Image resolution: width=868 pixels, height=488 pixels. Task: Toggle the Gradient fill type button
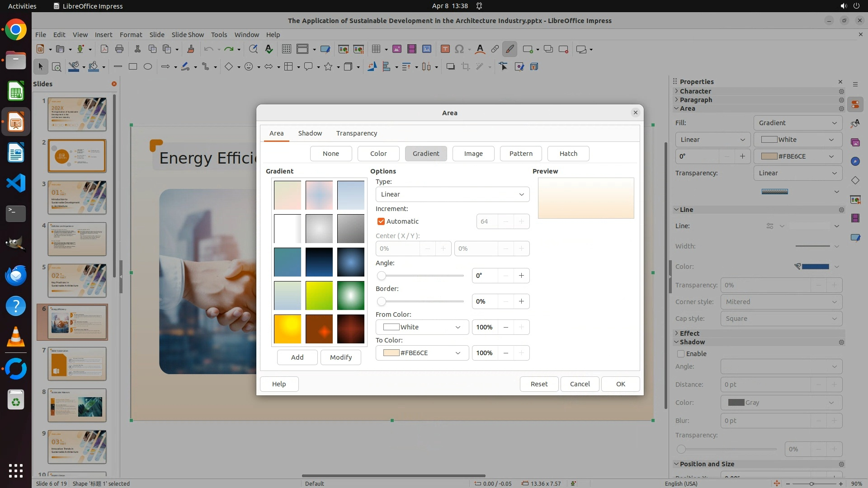[425, 154]
